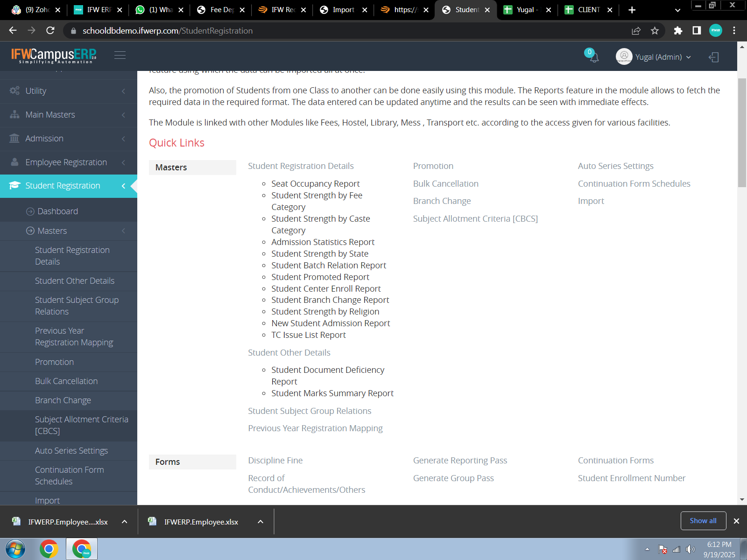Image resolution: width=747 pixels, height=560 pixels.
Task: Click the Employee Registration person icon
Action: pos(15,162)
